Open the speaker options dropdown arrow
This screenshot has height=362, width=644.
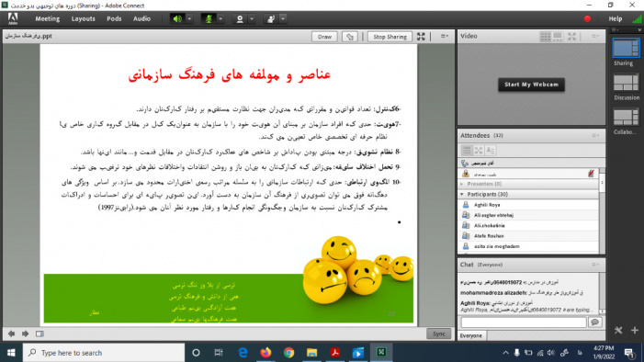pos(189,19)
